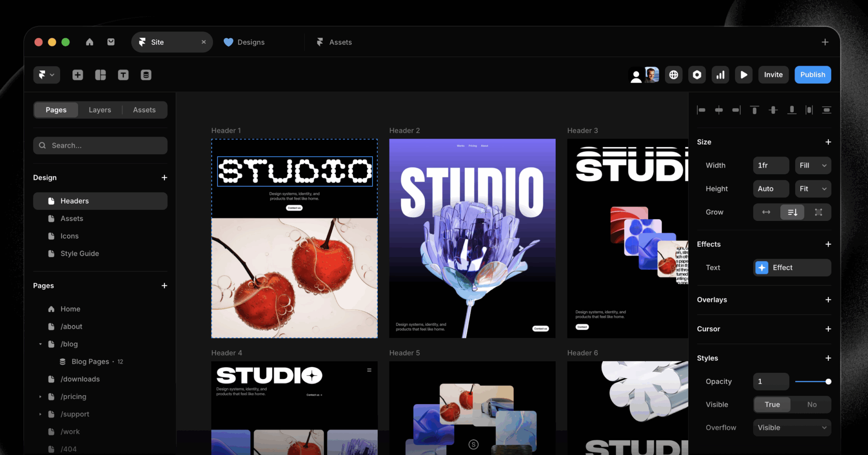Align selection to left edge
The height and width of the screenshot is (455, 868).
click(701, 110)
